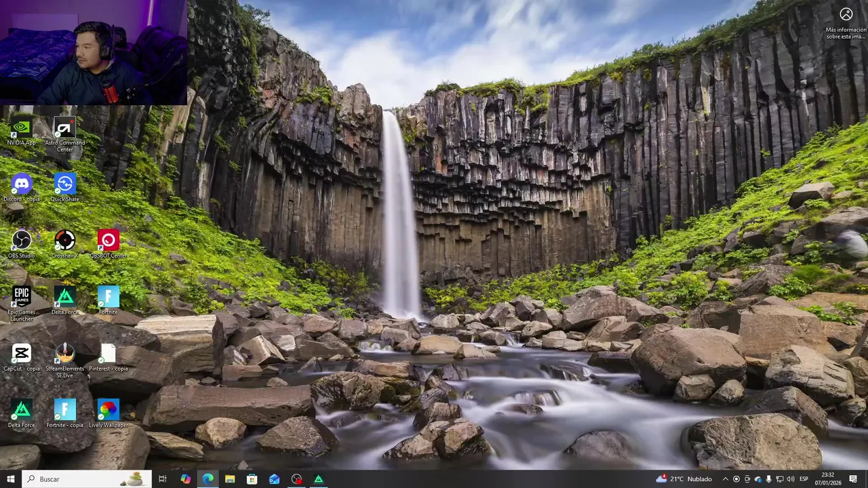This screenshot has width=868, height=488.
Task: Select the Lively Wallpaper desktop icon
Action: (108, 413)
